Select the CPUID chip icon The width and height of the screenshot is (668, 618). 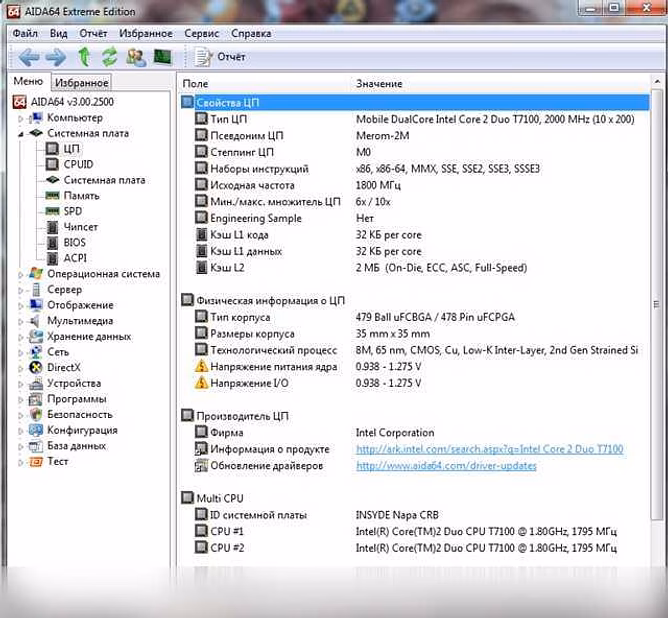52,164
